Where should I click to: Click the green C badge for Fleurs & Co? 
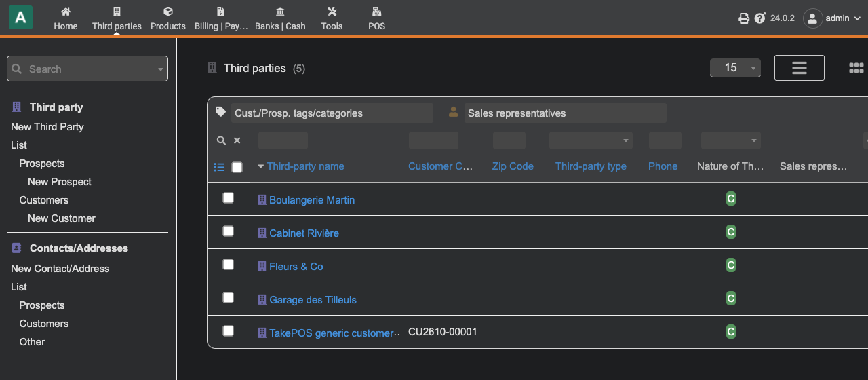tap(731, 265)
